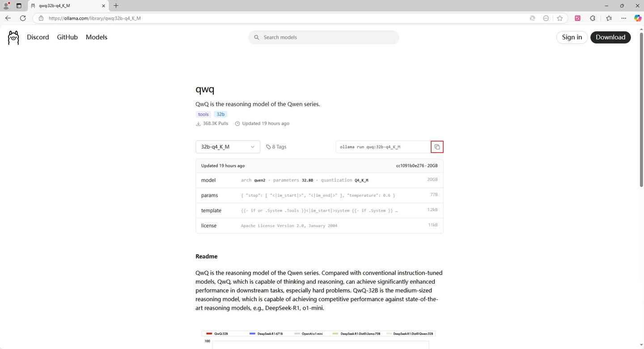Go to the Discord link
This screenshot has width=644, height=349.
(x=38, y=37)
